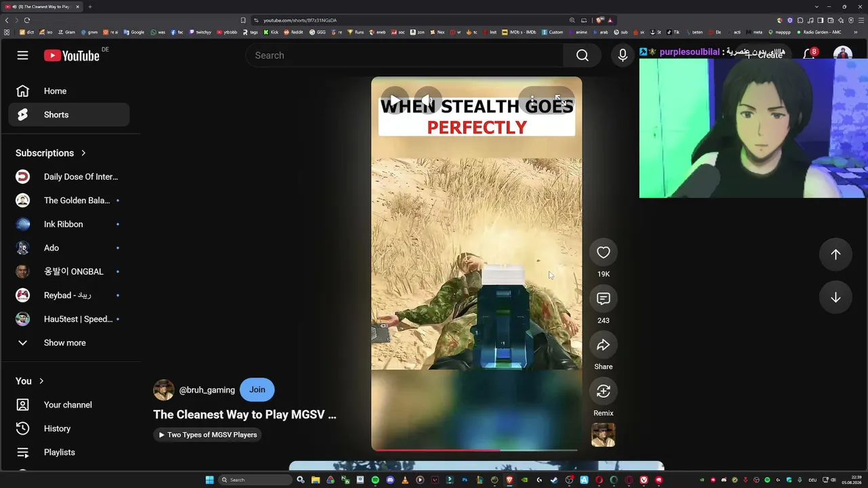Screen dimensions: 868x488
Task: Open Ink Ribbon subscription
Action: click(69, 224)
